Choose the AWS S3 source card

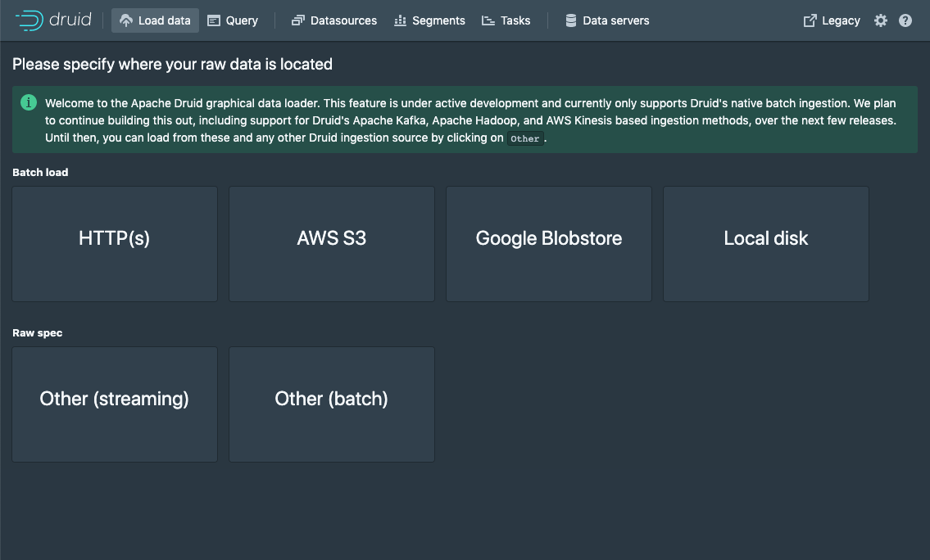pos(332,243)
